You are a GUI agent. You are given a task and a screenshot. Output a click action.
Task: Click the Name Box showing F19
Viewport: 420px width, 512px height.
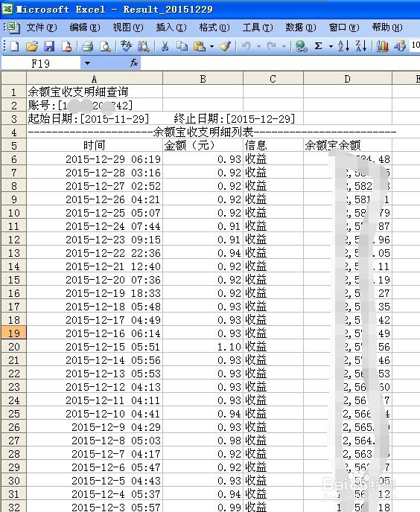point(41,63)
